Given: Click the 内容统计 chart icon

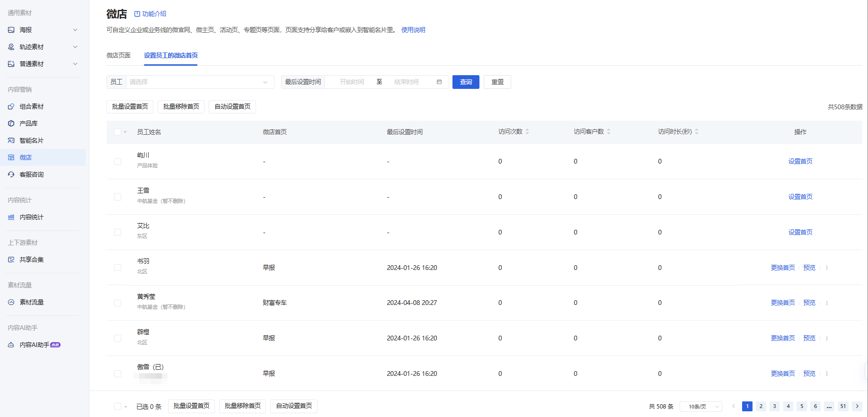Looking at the screenshot, I should 11,217.
